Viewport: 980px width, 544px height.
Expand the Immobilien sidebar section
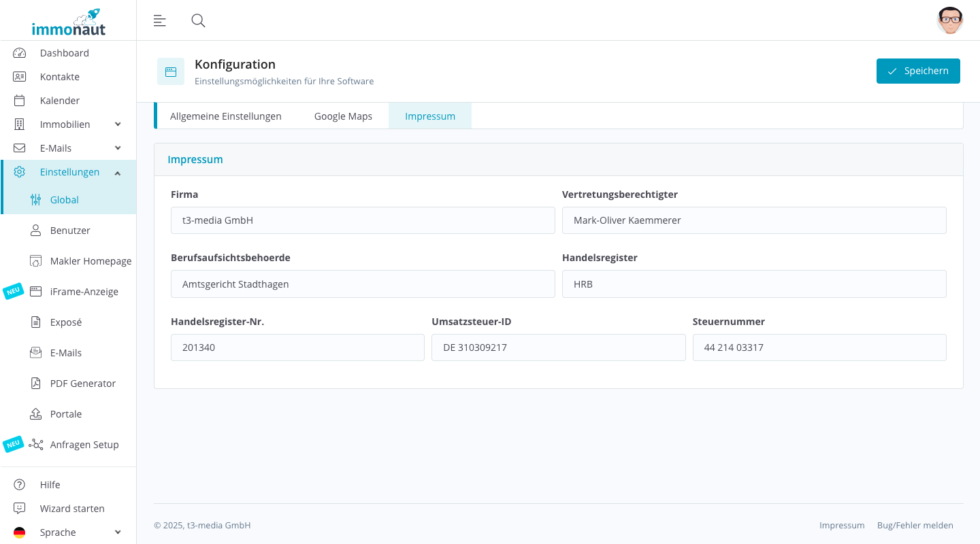[117, 124]
